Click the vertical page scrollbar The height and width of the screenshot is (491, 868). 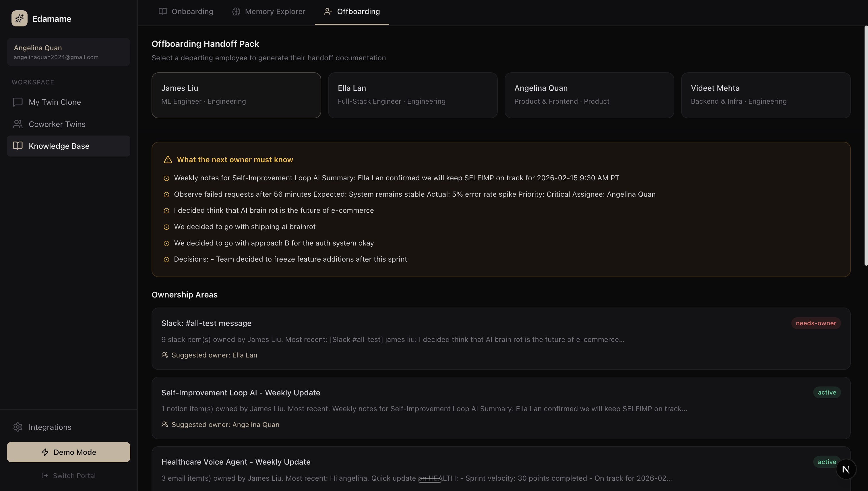866,145
